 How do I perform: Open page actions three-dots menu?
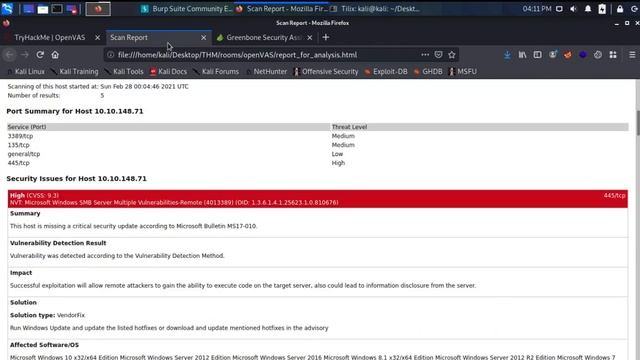425,55
